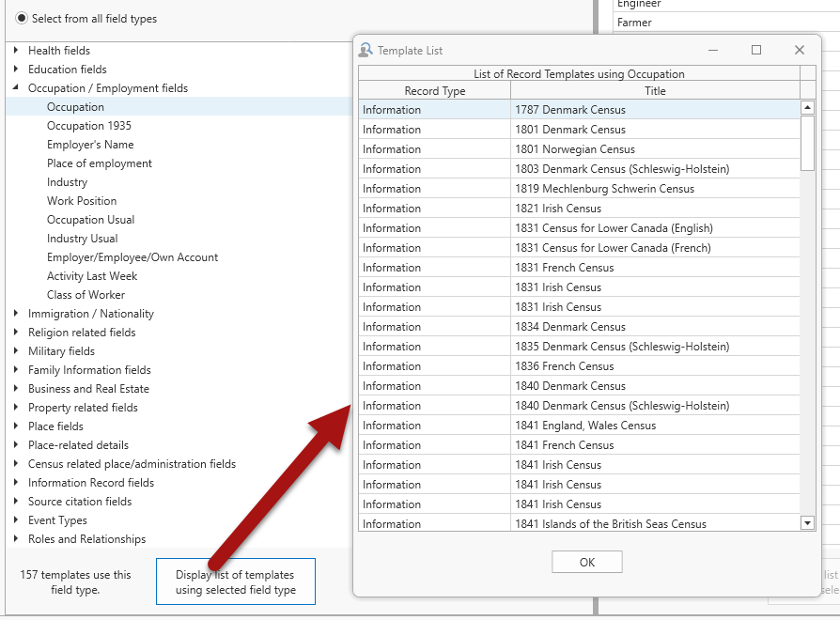
Task: Select the 1819 Mechlenburg Schwerin Census row
Action: pos(579,189)
